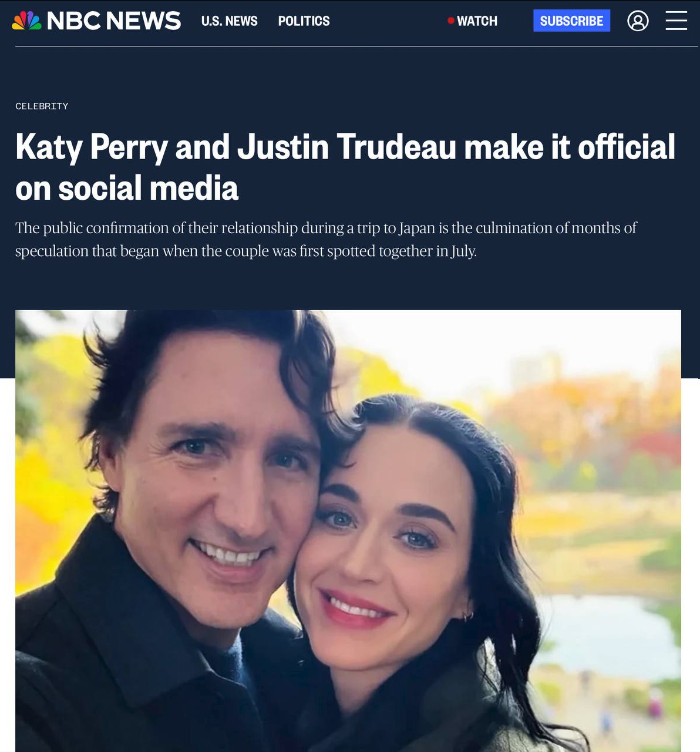This screenshot has height=752, width=700.
Task: Open the user account profile icon
Action: pyautogui.click(x=638, y=21)
